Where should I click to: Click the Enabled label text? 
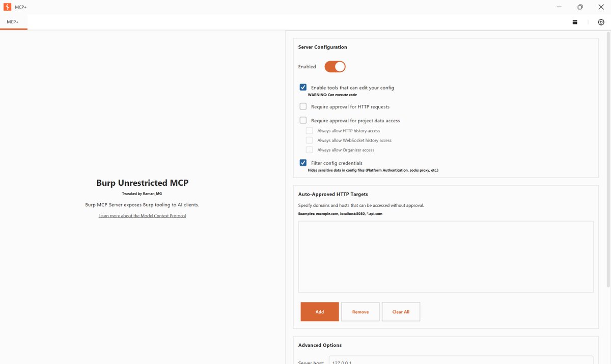click(307, 67)
